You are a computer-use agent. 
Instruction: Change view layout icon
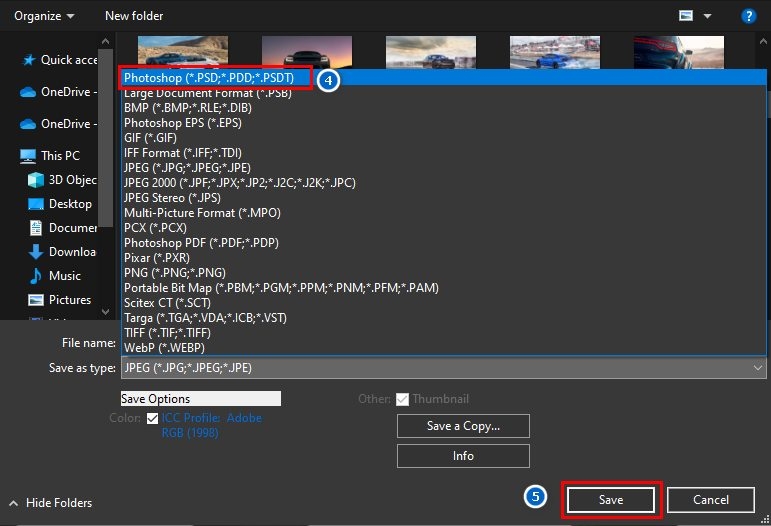686,16
